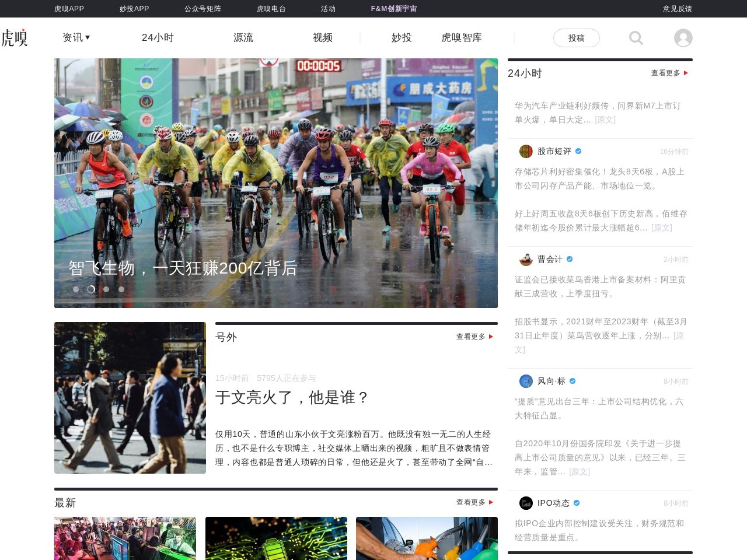This screenshot has width=747, height=560.
Task: Select the third carousel slide dot
Action: (106, 289)
